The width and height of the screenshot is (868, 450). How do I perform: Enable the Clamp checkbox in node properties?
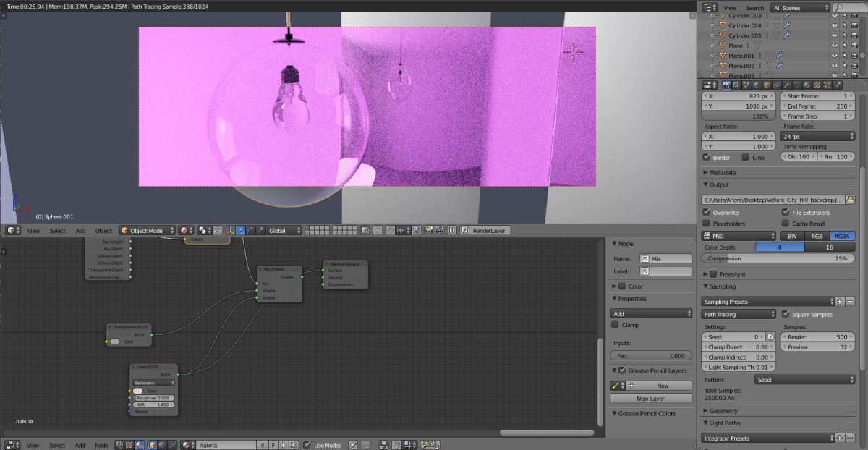(616, 325)
